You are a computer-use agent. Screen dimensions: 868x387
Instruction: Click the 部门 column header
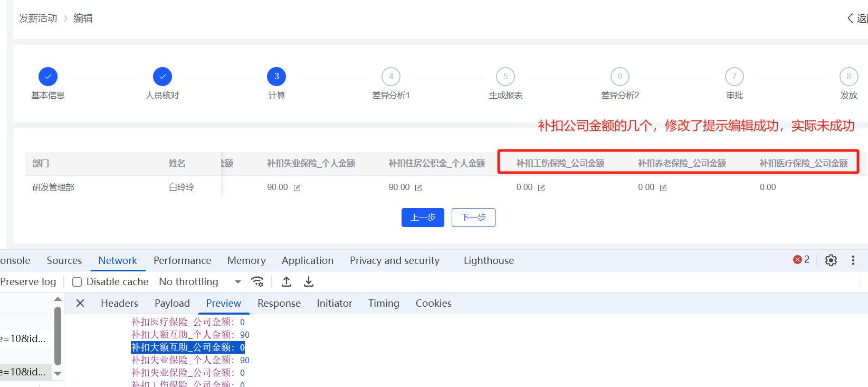(x=41, y=164)
